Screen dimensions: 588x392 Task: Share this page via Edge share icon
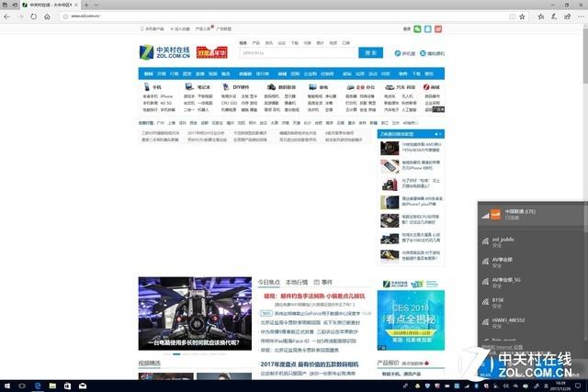pyautogui.click(x=568, y=17)
